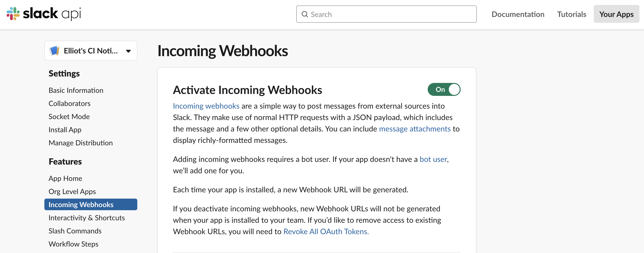The width and height of the screenshot is (644, 253).
Task: Open Interactivity & Shortcuts feature
Action: [86, 218]
